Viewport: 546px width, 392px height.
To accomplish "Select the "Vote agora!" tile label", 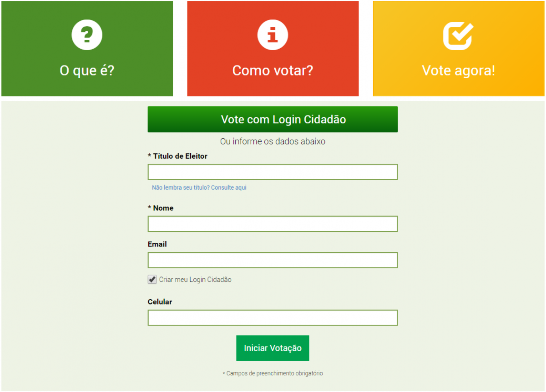I will pos(458,70).
